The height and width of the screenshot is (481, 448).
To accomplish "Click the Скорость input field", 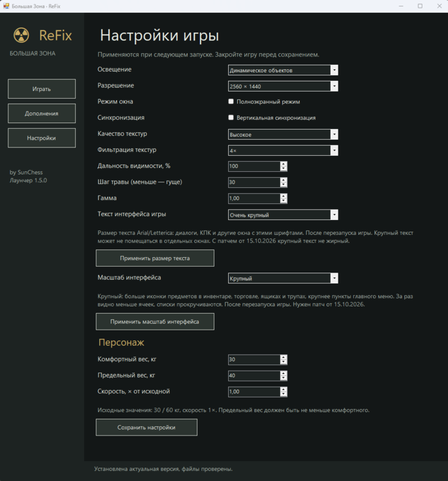I will click(254, 392).
